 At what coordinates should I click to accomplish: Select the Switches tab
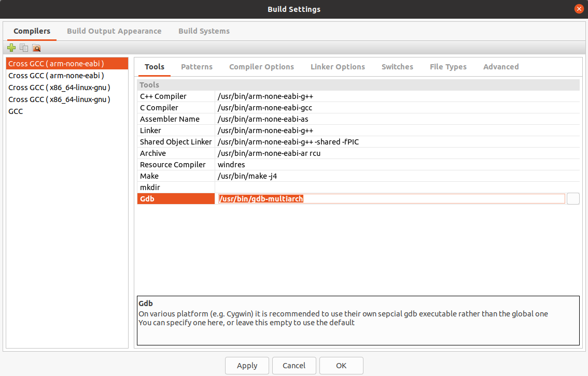(397, 67)
